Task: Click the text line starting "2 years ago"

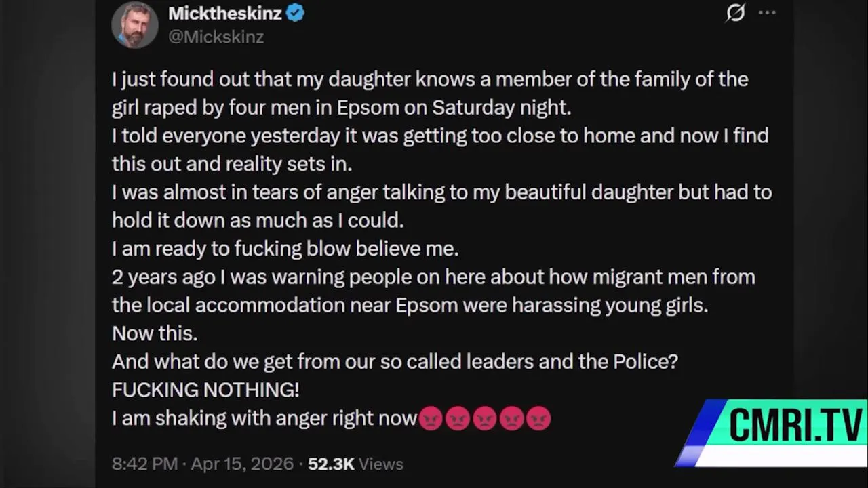Action: [433, 277]
